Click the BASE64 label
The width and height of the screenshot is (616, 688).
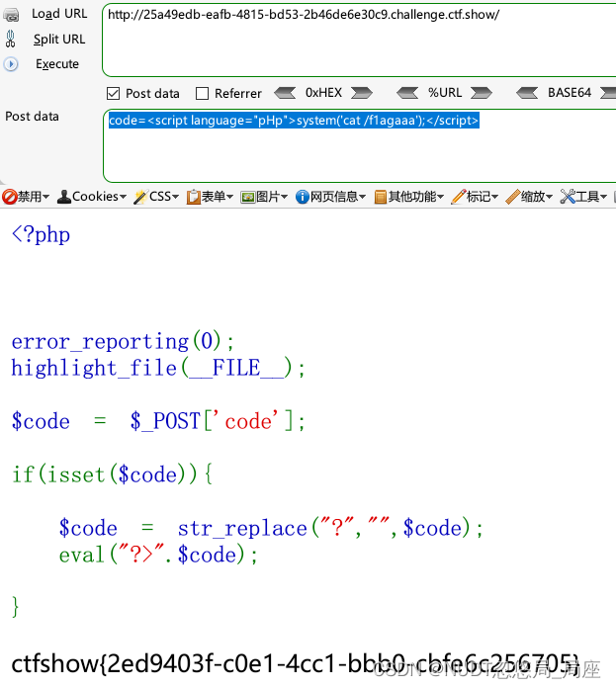coord(570,93)
